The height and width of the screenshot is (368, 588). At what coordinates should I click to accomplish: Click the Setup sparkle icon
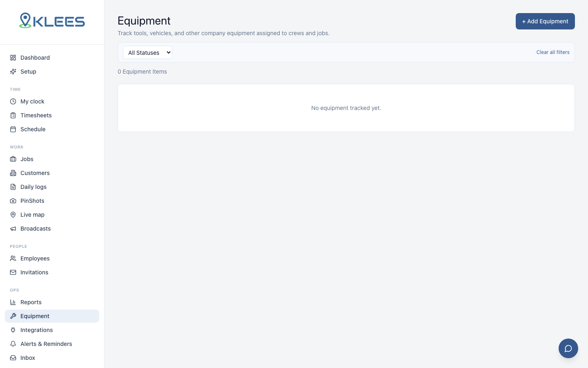pos(13,72)
